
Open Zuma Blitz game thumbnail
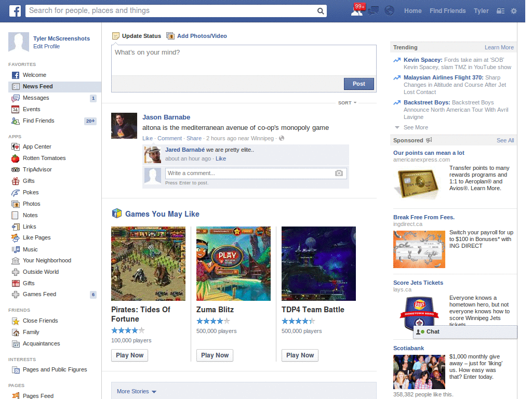[233, 263]
